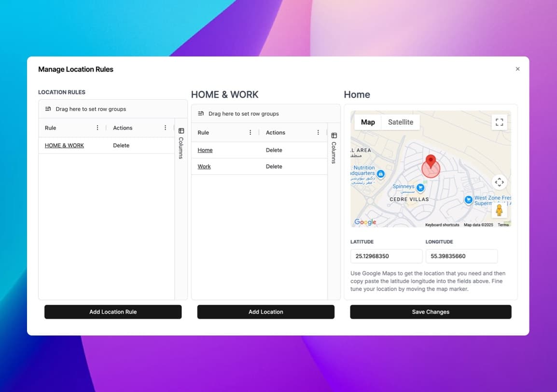Image resolution: width=557 pixels, height=392 pixels.
Task: Click inside the Latitude input field
Action: tap(386, 256)
